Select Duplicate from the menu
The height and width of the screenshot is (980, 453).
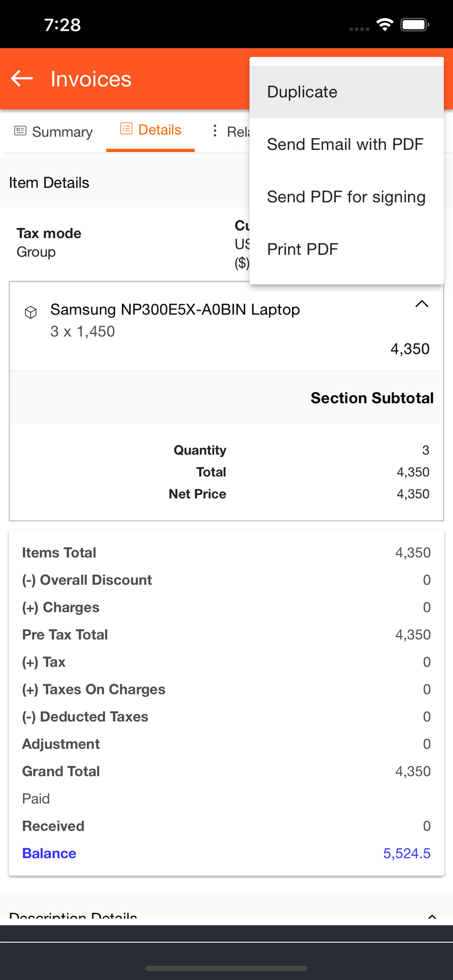pos(302,92)
